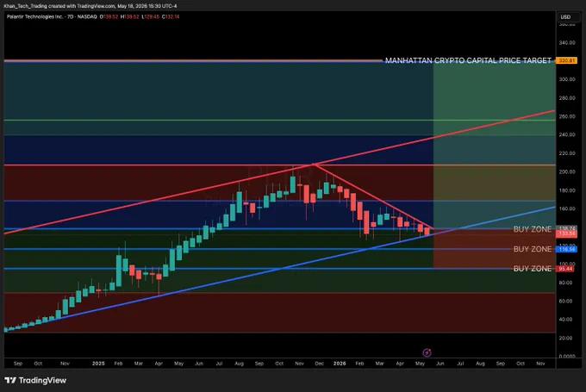586x392 pixels.
Task: Click the Sep label at the start of the time axis
Action: (18, 364)
